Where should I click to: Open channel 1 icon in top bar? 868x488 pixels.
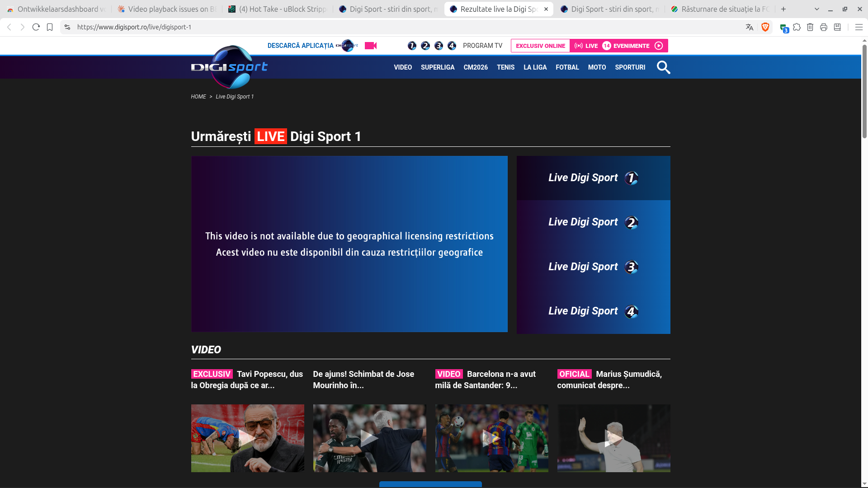412,46
